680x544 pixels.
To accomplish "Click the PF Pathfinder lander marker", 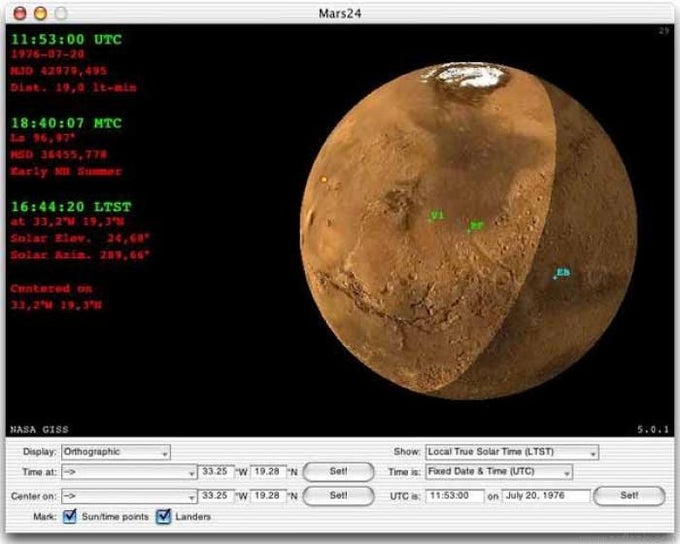I will [x=475, y=226].
